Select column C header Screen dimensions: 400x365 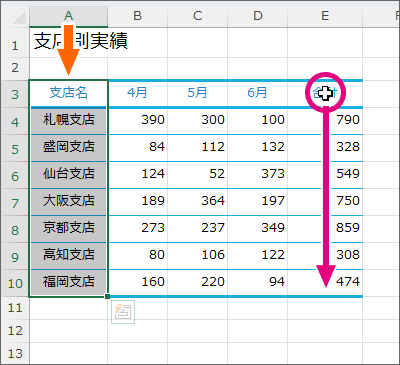(x=197, y=16)
